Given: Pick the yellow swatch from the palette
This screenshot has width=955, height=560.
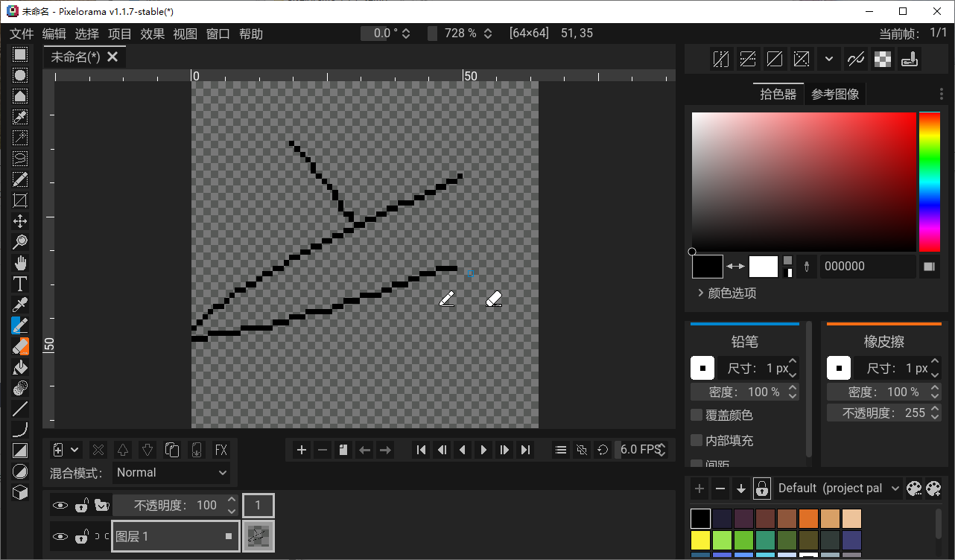Looking at the screenshot, I should pyautogui.click(x=699, y=539).
